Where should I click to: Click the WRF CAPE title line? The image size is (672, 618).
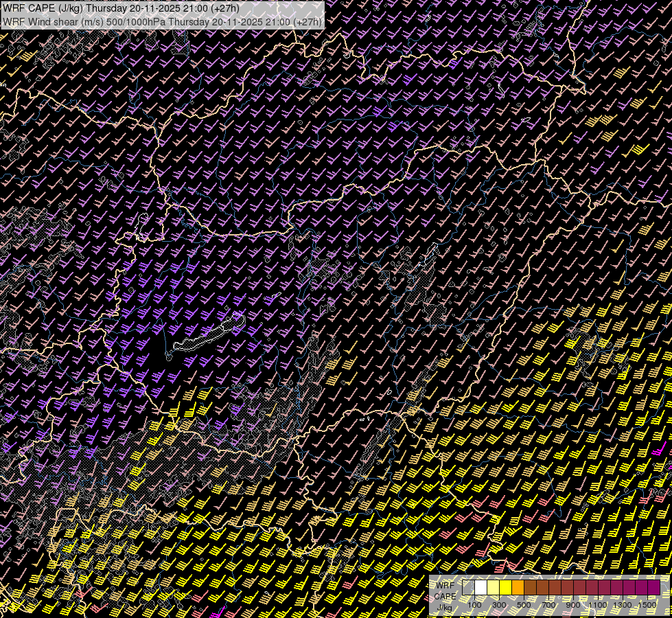click(x=121, y=8)
